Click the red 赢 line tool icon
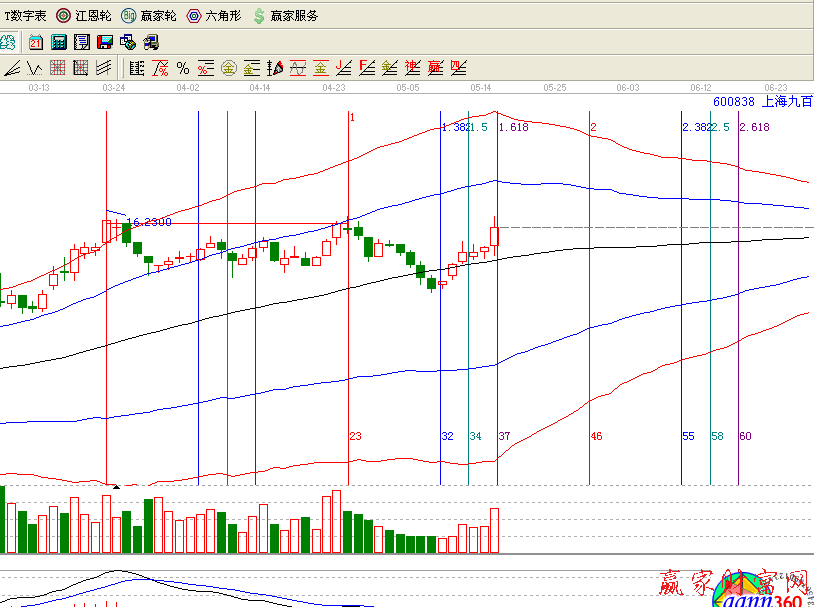Screen dimensions: 814x607 (435, 68)
